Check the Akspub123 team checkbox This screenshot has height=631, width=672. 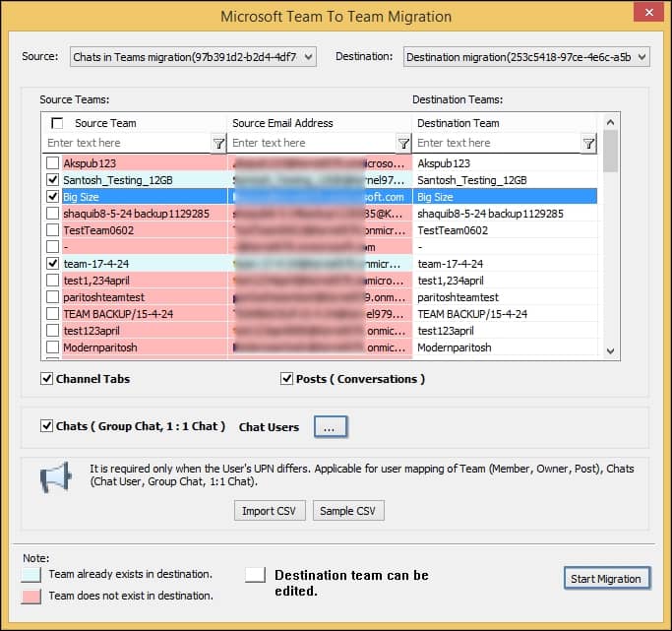coord(53,162)
